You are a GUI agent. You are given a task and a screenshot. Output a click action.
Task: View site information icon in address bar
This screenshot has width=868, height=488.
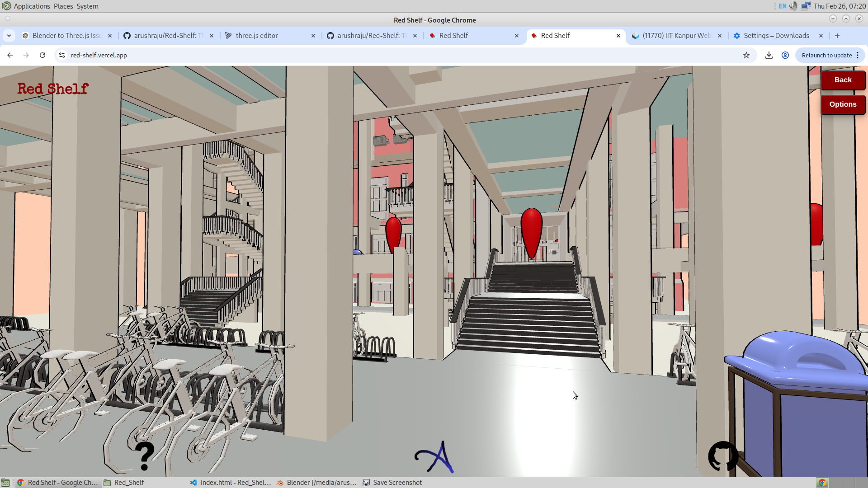62,55
